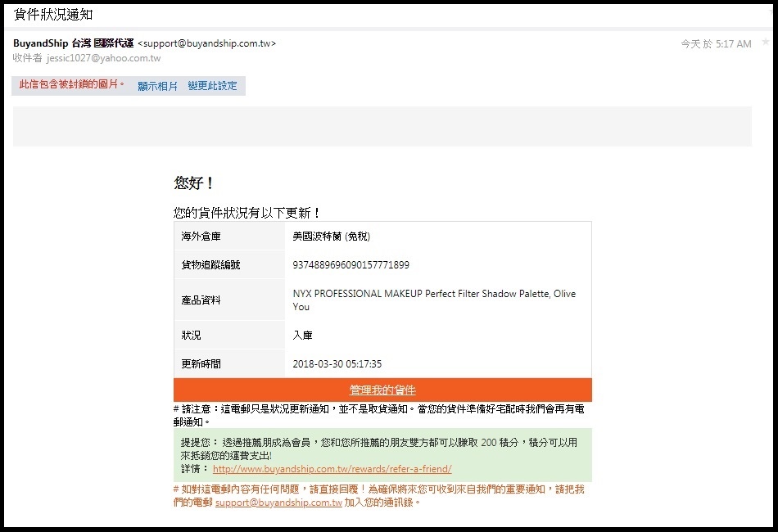Click the warehouse value 美國波特蘭 (免稅)
This screenshot has height=532, width=778.
(x=331, y=237)
